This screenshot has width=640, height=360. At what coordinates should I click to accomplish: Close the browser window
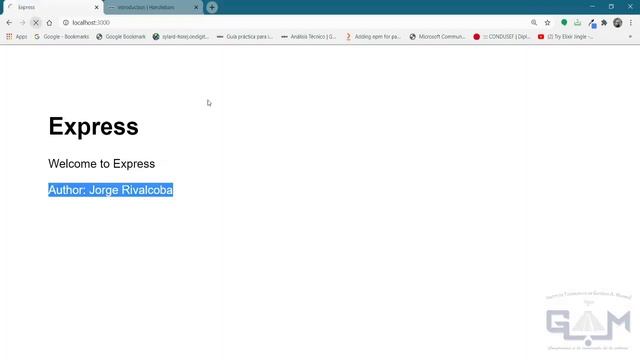[x=630, y=7]
